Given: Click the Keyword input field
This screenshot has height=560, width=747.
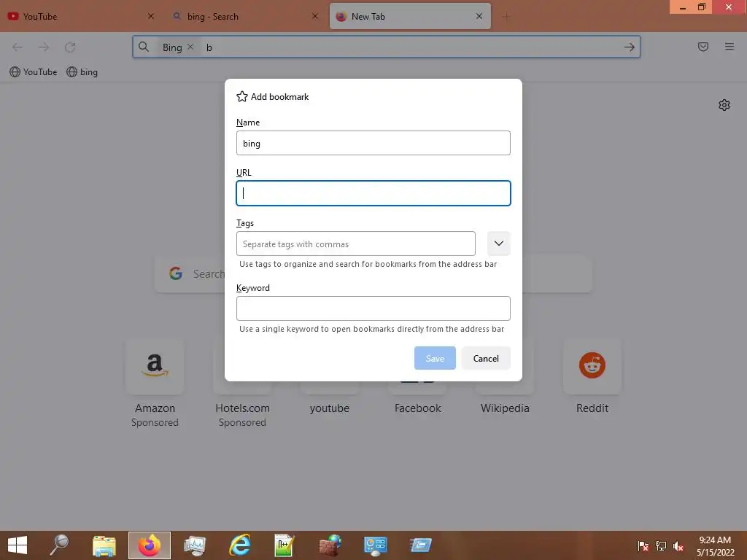Looking at the screenshot, I should point(373,308).
